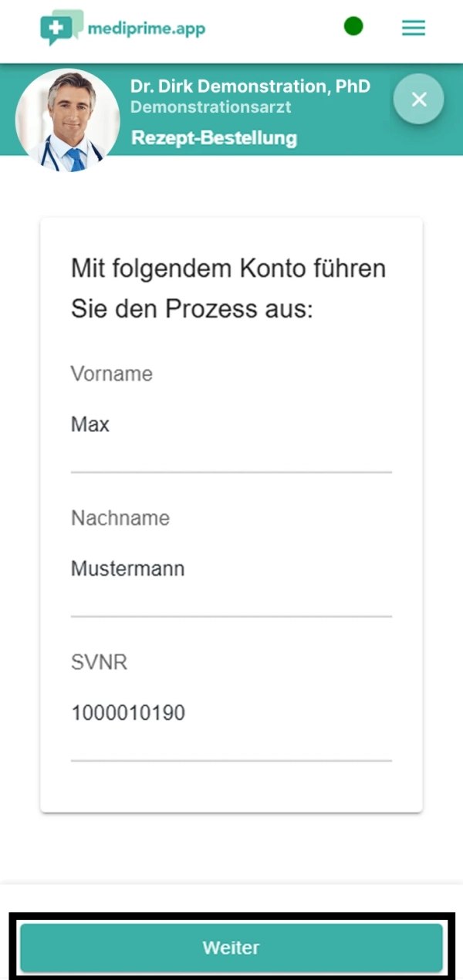Viewport: 463px width, 980px height.
Task: Click Dr. Dirk Demonstration's profile photo
Action: (x=68, y=120)
